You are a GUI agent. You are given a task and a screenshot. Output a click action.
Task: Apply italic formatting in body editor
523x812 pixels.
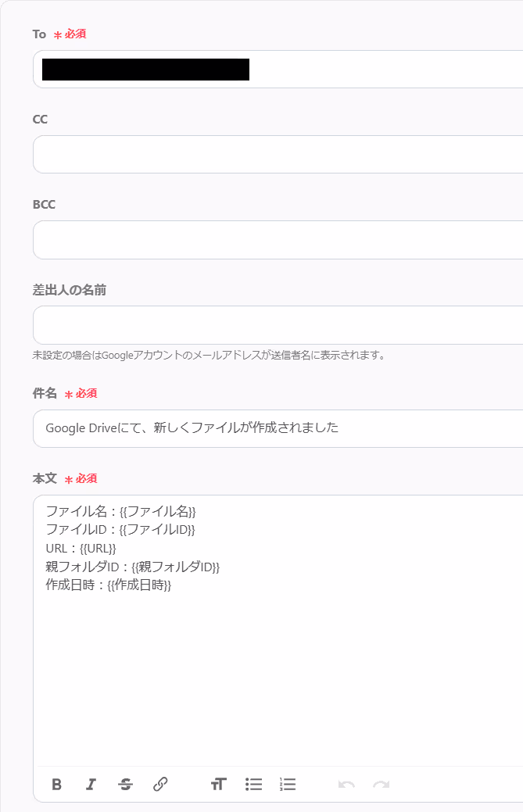91,784
